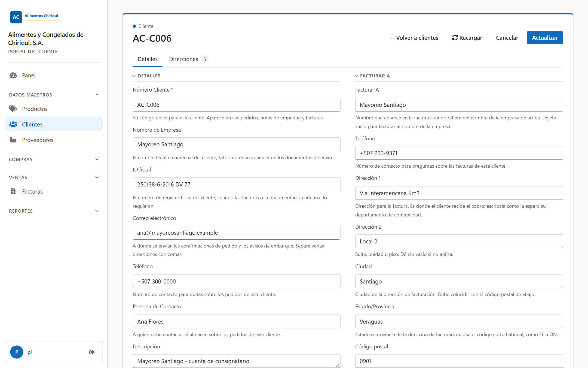Click the Correo electrónico field
Image resolution: width=588 pixels, height=368 pixels.
coord(236,233)
